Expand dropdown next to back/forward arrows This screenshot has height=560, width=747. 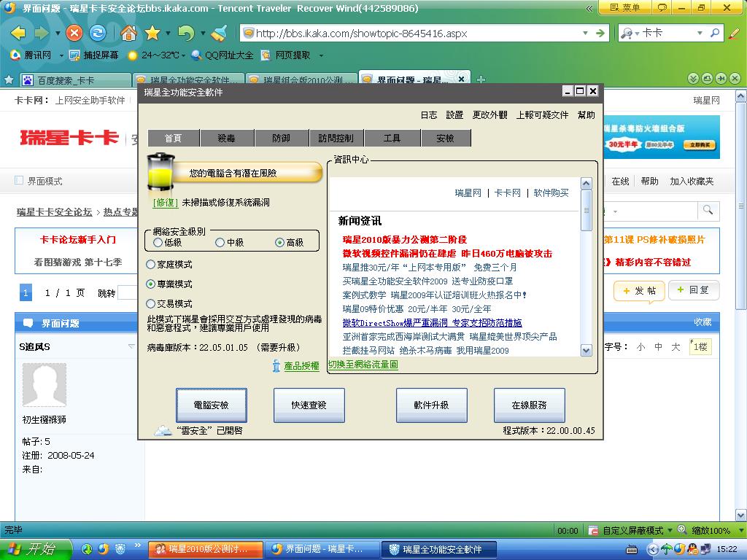click(58, 33)
